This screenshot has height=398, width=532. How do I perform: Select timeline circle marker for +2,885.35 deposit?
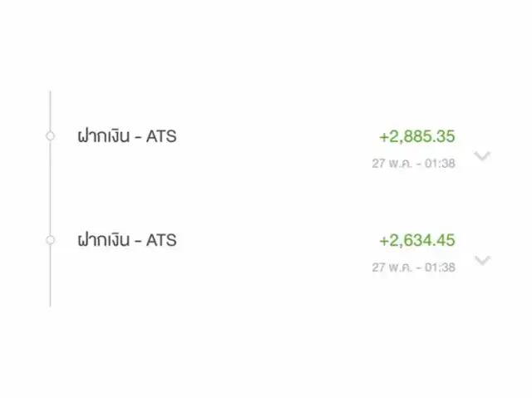[50, 136]
